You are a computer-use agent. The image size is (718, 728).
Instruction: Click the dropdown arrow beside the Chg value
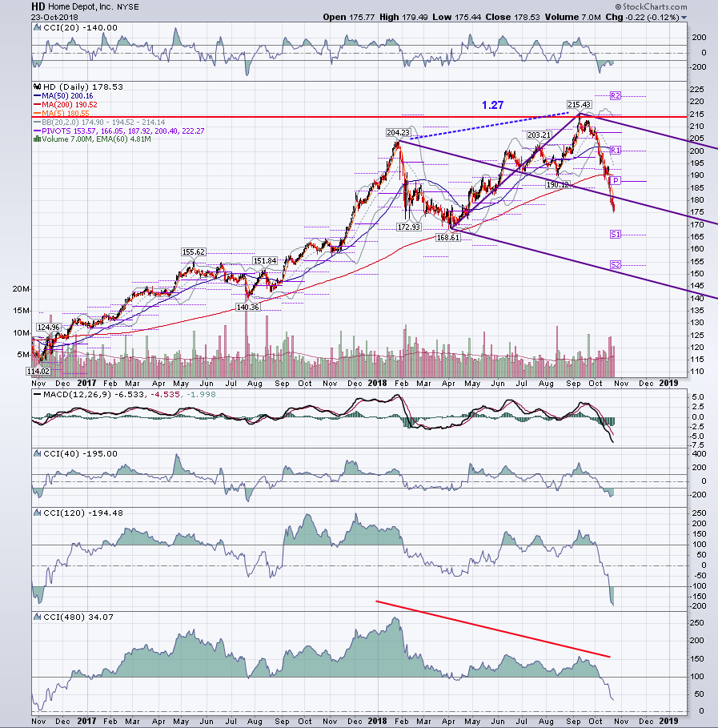point(684,18)
